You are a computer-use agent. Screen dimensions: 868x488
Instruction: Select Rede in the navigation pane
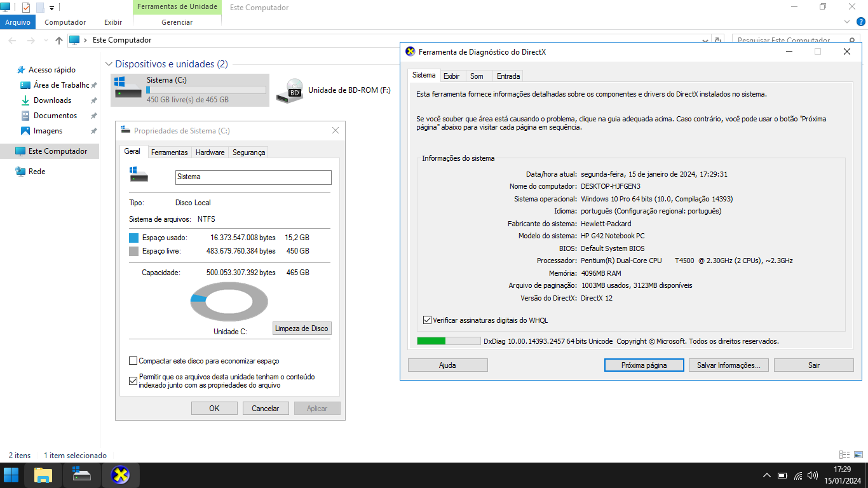click(x=37, y=172)
